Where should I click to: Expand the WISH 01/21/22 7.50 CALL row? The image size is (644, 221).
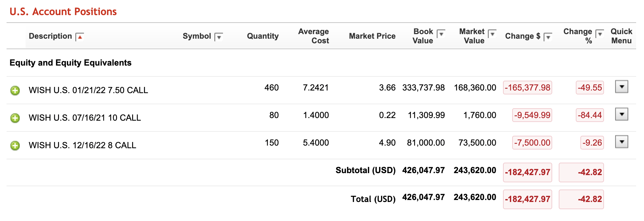pos(15,90)
